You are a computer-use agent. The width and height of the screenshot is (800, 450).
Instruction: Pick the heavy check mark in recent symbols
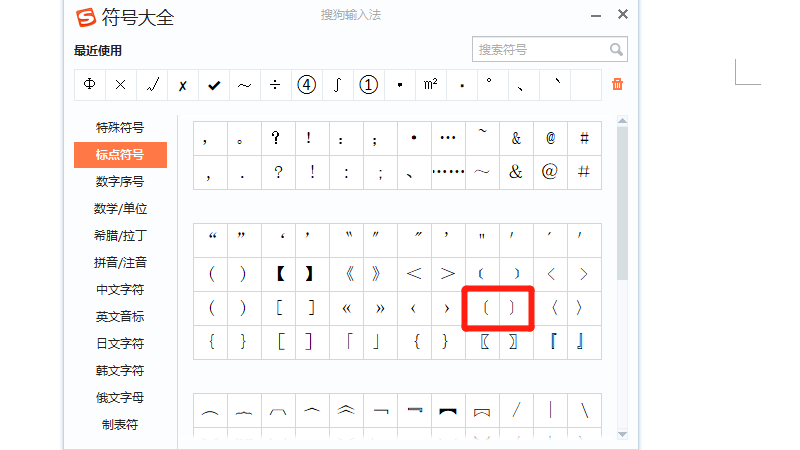point(214,85)
